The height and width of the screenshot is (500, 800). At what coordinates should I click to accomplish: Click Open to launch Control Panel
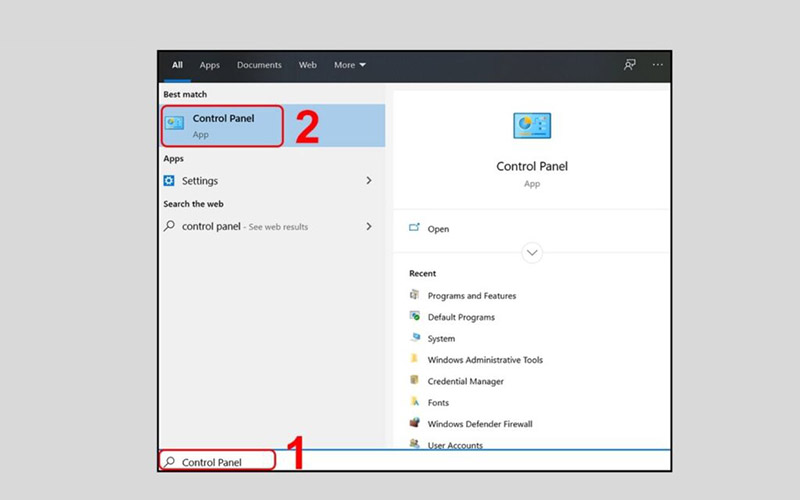pyautogui.click(x=438, y=229)
